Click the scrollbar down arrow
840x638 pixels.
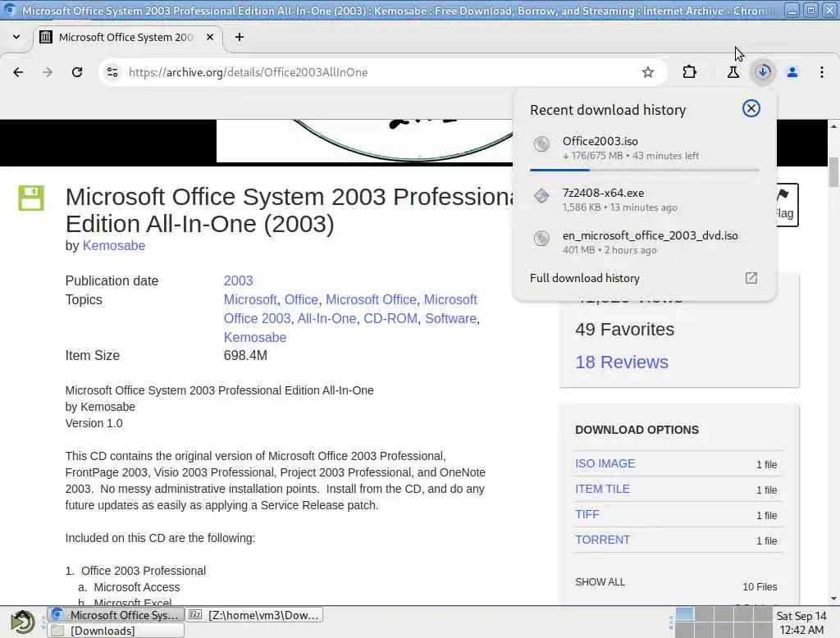[x=833, y=599]
